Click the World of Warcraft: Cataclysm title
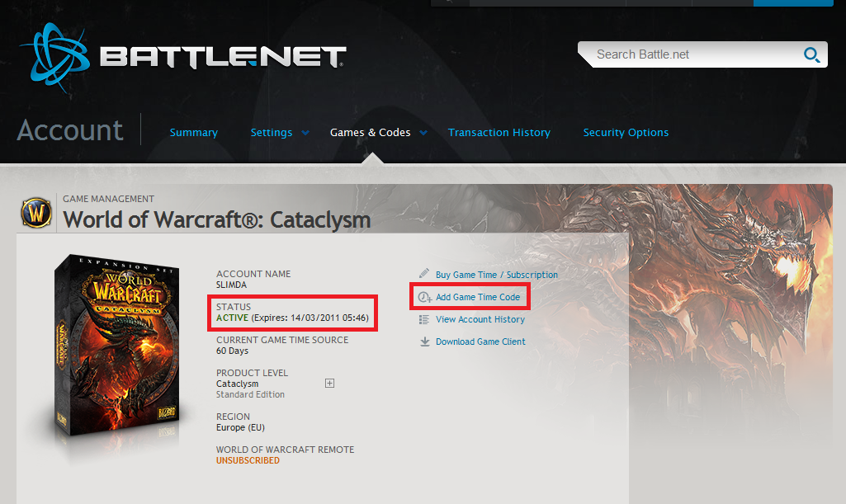Screen dimensions: 846x504 pyautogui.click(x=217, y=220)
